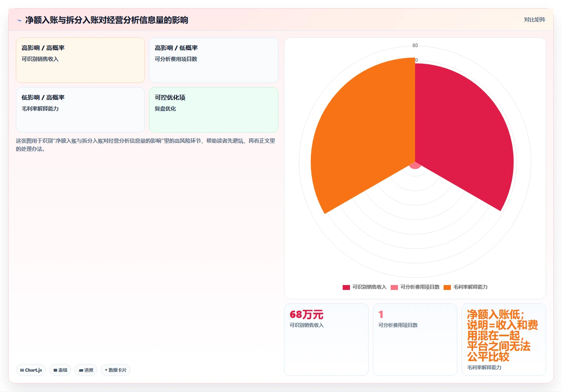This screenshot has height=392, width=562.
Task: Toggle 可识别销售收入 legend swatch in chart
Action: [346, 287]
